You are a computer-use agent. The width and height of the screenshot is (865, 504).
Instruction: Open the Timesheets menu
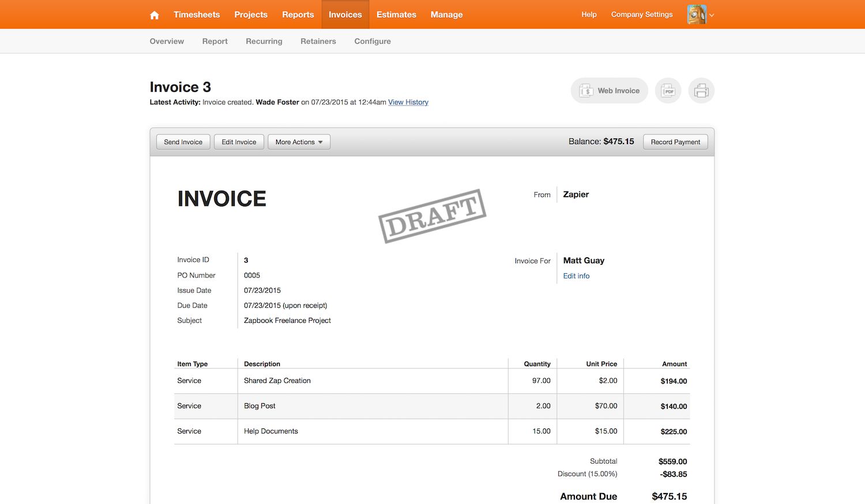(x=197, y=14)
